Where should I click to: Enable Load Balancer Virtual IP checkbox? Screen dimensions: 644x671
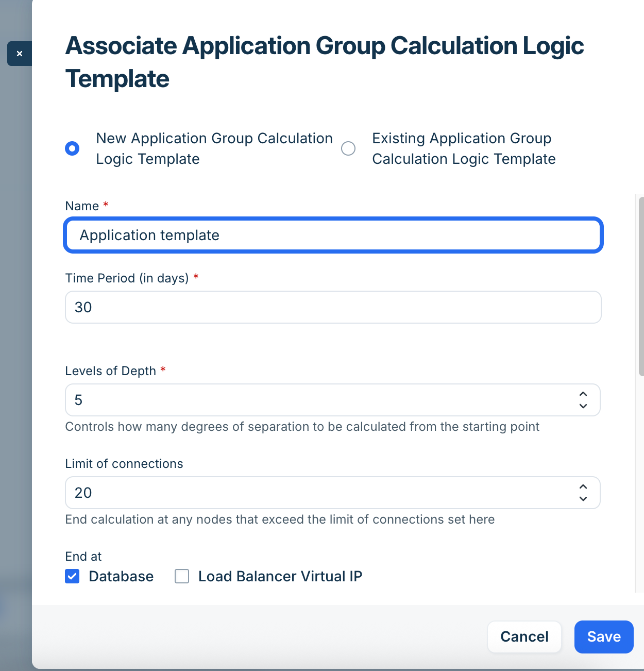coord(182,576)
